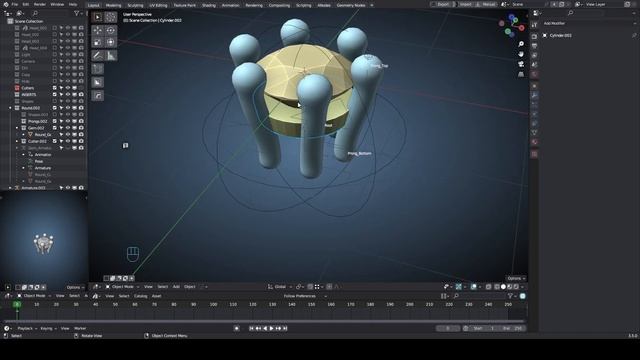Toggle camera view icon in viewport
The image size is (640, 360).
(x=521, y=64)
